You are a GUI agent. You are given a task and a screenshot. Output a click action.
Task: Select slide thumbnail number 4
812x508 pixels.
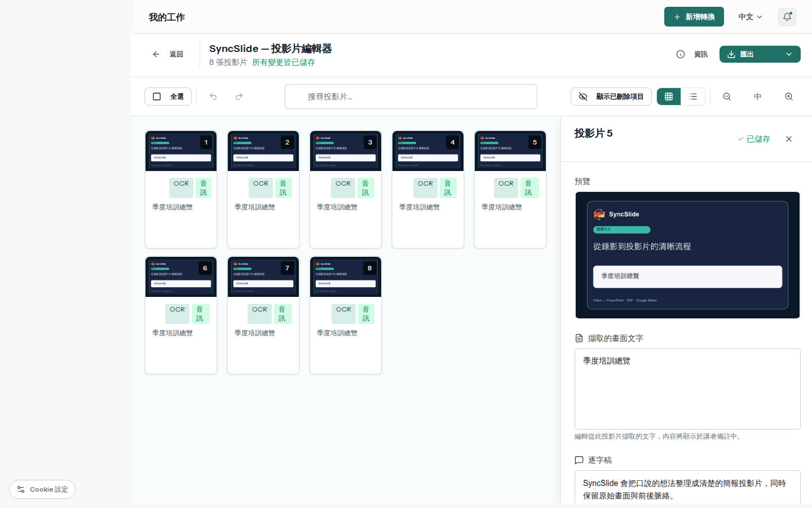[428, 151]
